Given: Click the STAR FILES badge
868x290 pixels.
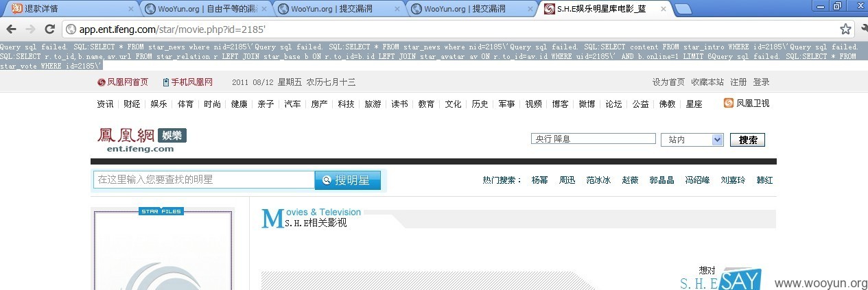Looking at the screenshot, I should pos(162,211).
